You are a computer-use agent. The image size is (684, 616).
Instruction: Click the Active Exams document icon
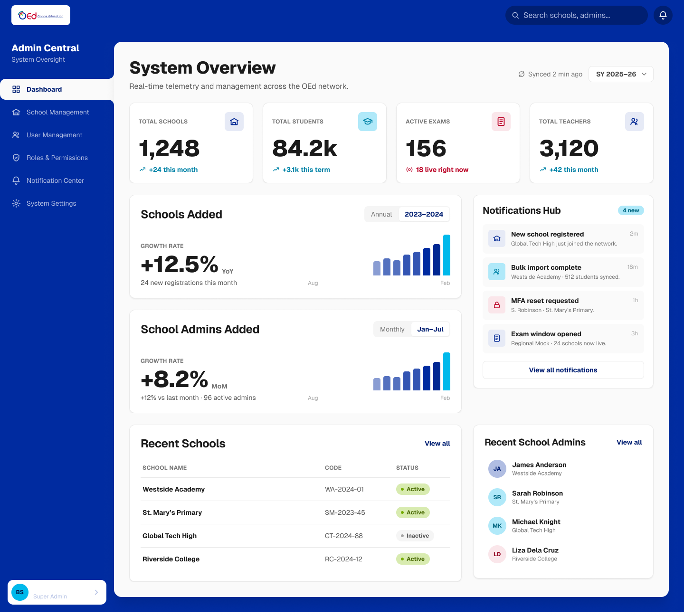tap(501, 122)
